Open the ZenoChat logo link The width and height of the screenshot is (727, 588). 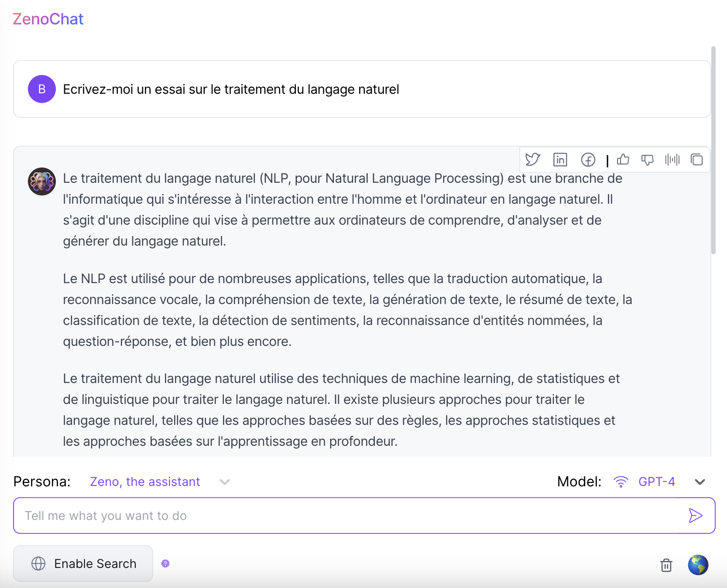coord(48,19)
